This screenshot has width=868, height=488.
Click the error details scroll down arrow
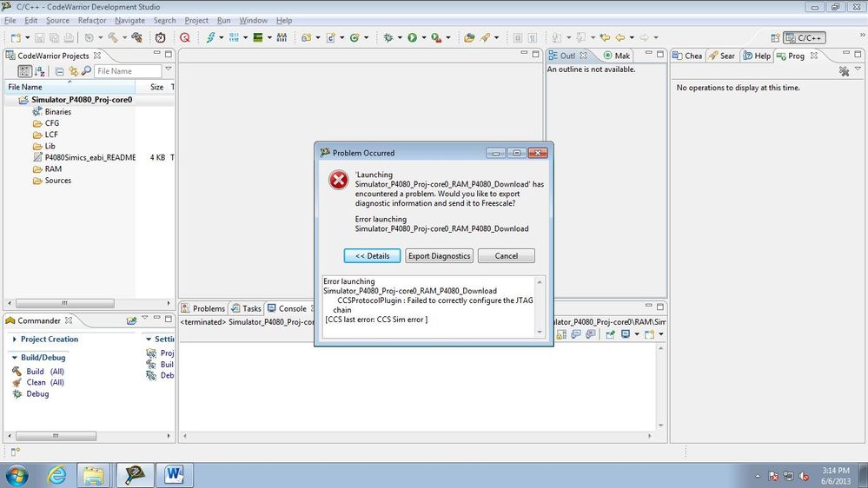pos(540,332)
